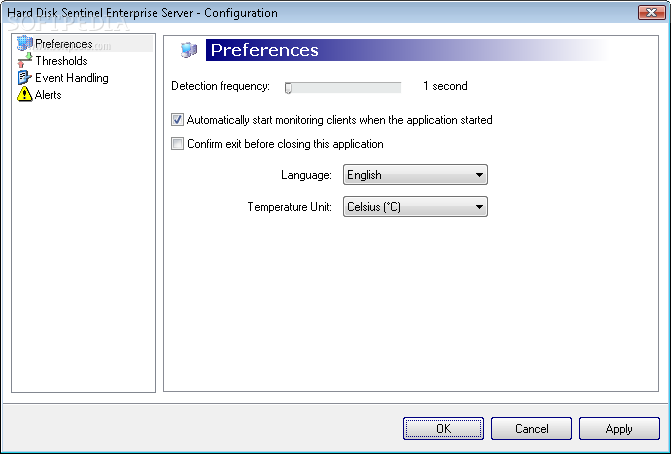Click the Event Handling document icon

click(24, 78)
